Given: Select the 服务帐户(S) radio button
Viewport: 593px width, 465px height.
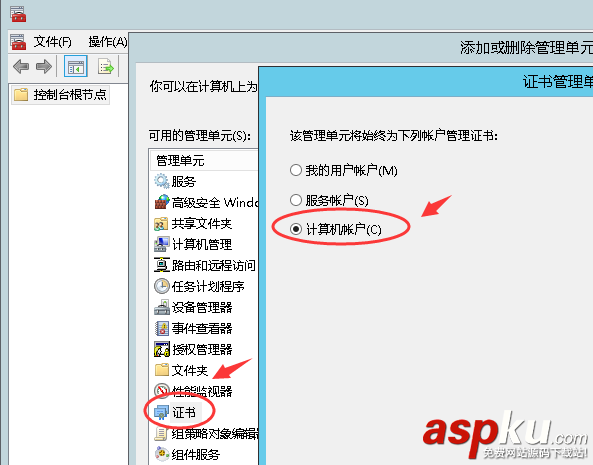Looking at the screenshot, I should 296,200.
